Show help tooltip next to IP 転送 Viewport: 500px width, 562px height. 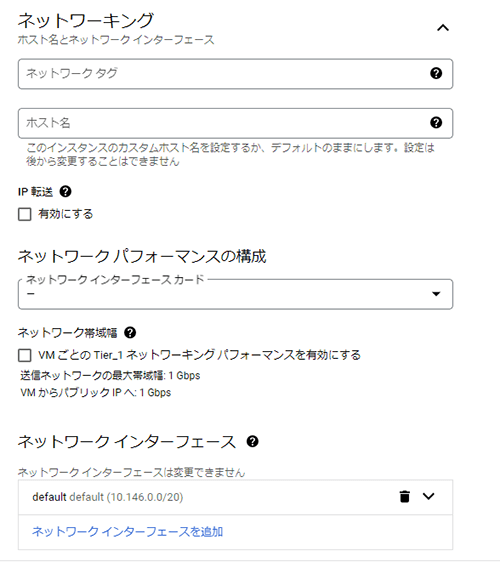(x=65, y=191)
